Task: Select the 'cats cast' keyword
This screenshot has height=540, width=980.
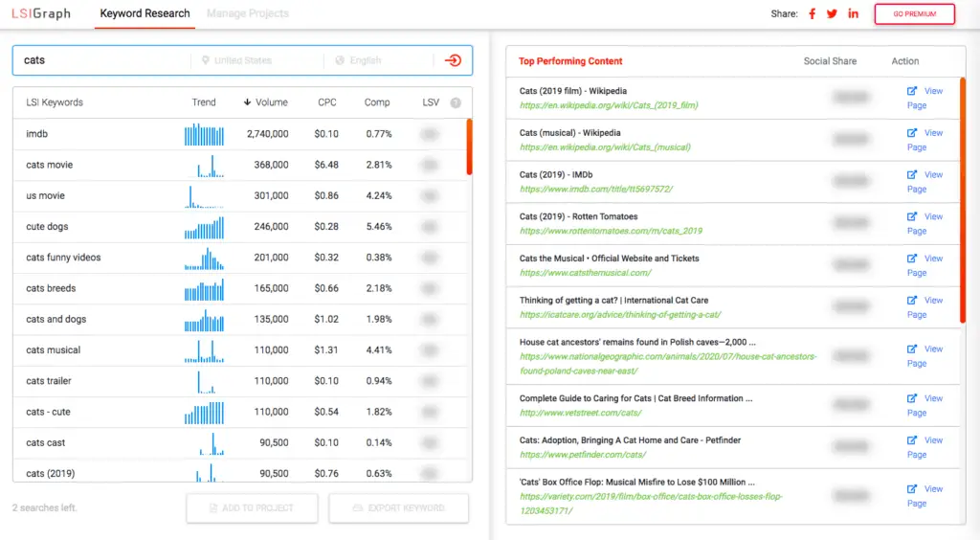Action: tap(46, 442)
